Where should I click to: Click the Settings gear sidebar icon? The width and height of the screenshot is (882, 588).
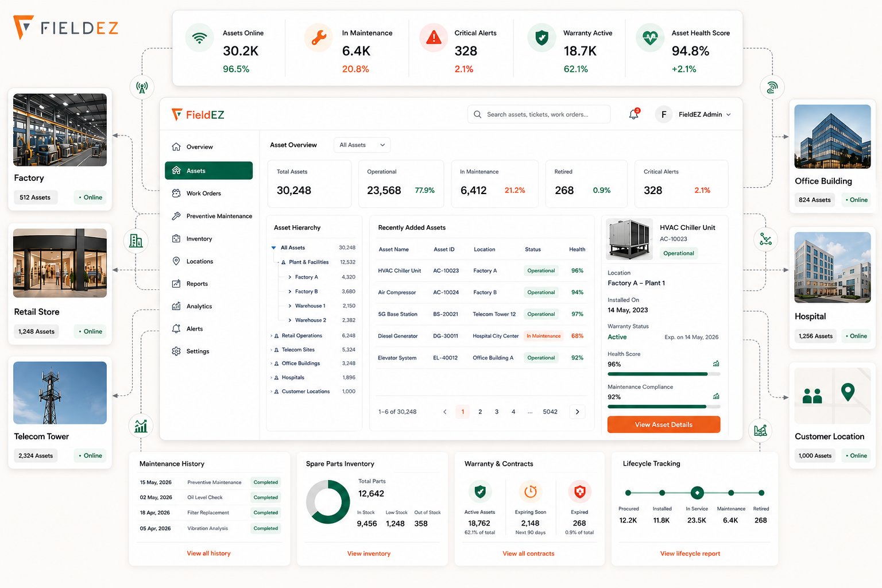click(176, 351)
